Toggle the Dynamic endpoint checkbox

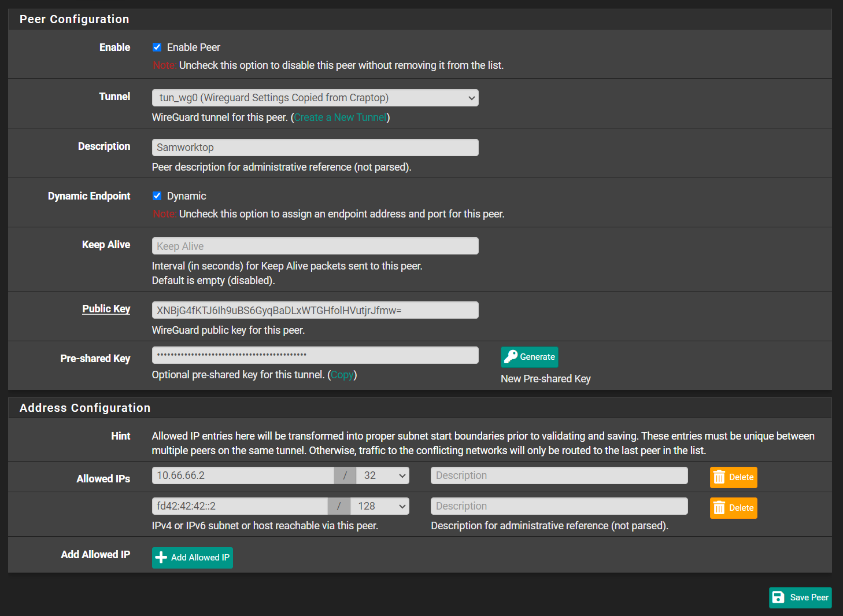pos(157,196)
